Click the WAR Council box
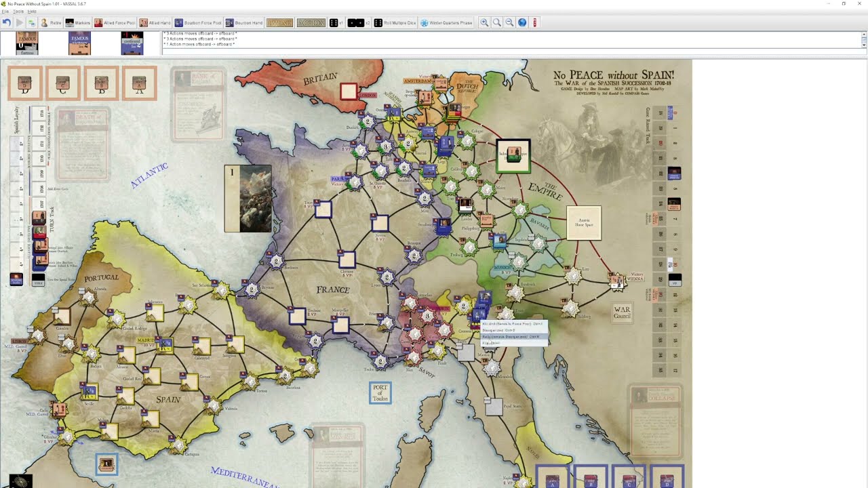 coord(622,312)
